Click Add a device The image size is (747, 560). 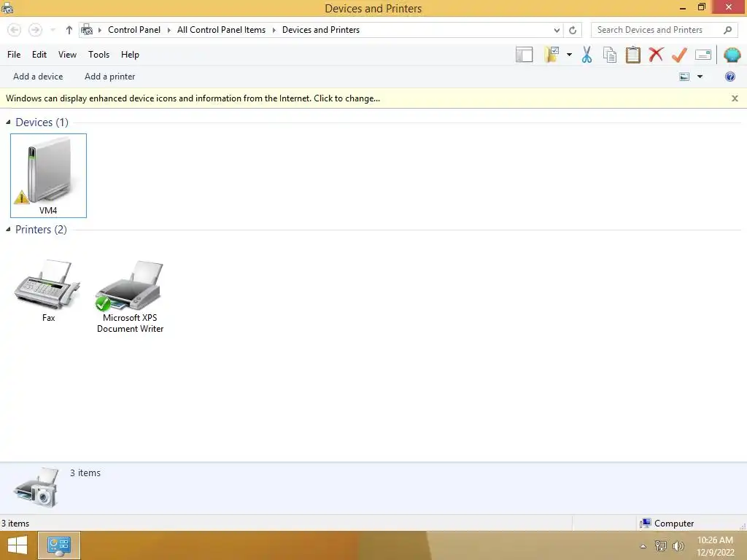coord(38,77)
